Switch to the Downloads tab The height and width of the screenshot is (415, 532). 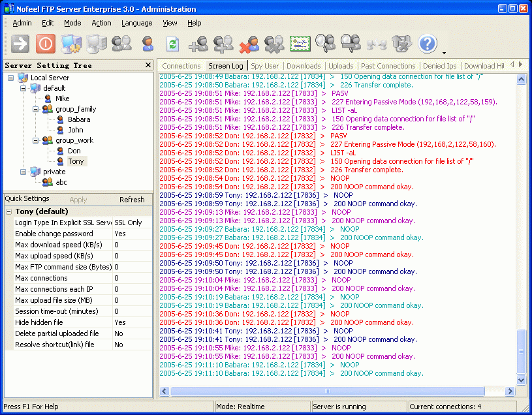pyautogui.click(x=304, y=66)
